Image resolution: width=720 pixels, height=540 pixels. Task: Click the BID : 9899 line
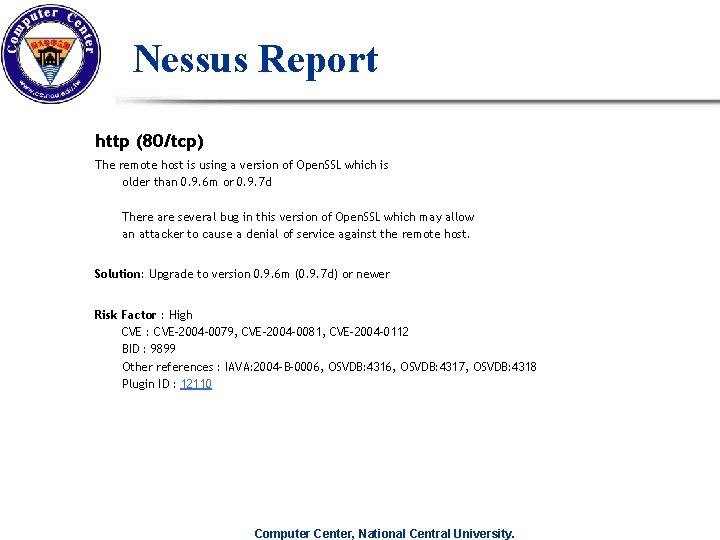pos(149,349)
